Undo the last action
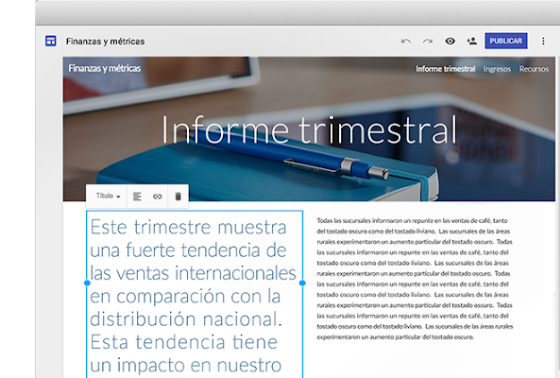Image resolution: width=560 pixels, height=378 pixels. tap(406, 41)
